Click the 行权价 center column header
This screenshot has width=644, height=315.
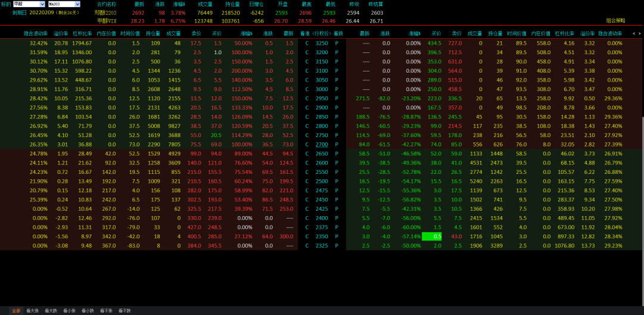pos(321,34)
